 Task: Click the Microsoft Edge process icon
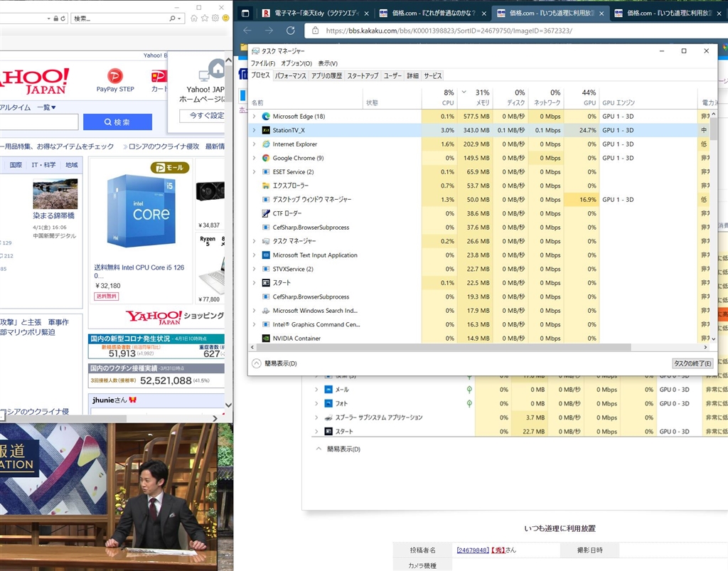pyautogui.click(x=266, y=116)
